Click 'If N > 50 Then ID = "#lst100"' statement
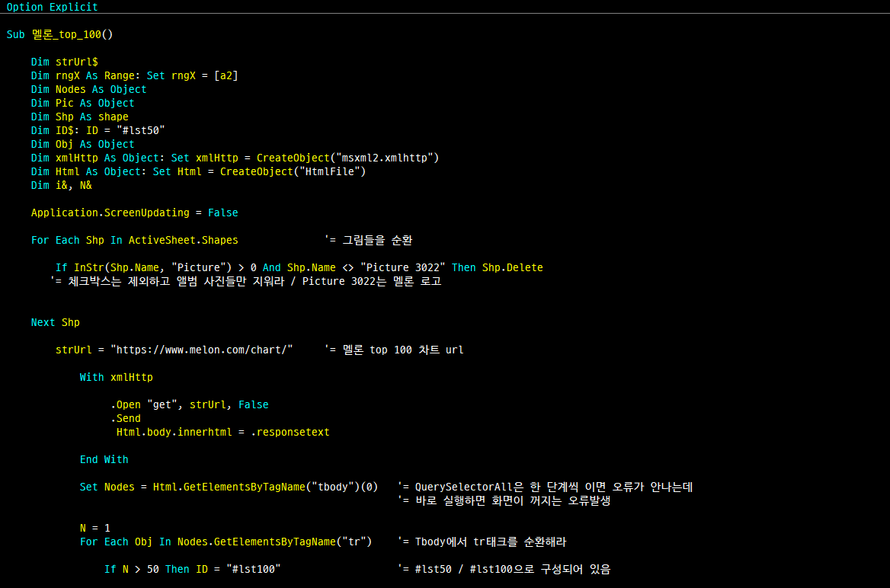The image size is (890, 588). [x=193, y=569]
